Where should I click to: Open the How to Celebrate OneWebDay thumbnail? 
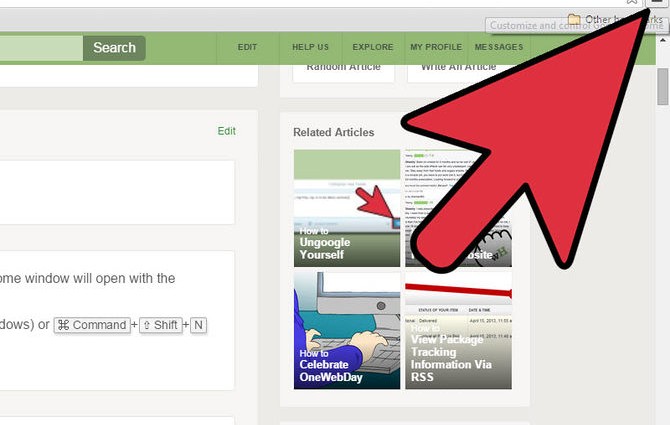(x=346, y=330)
